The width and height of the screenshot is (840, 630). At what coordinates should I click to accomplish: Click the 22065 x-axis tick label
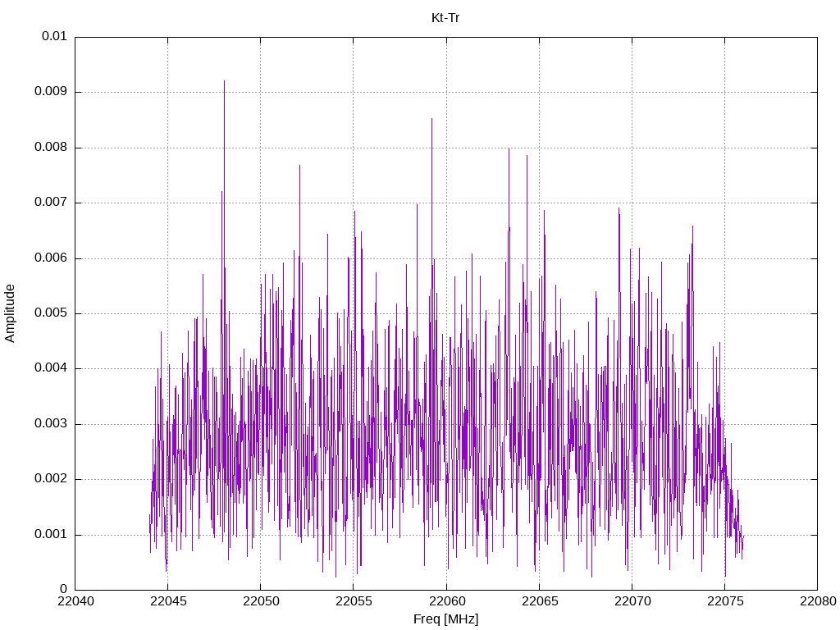539,601
